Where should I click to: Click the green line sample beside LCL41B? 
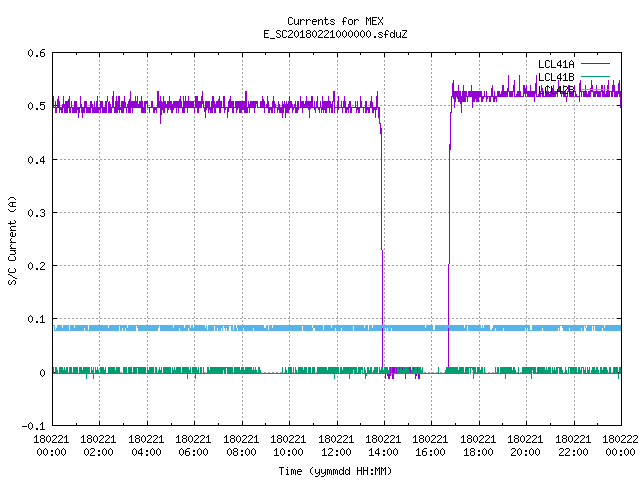pos(595,76)
